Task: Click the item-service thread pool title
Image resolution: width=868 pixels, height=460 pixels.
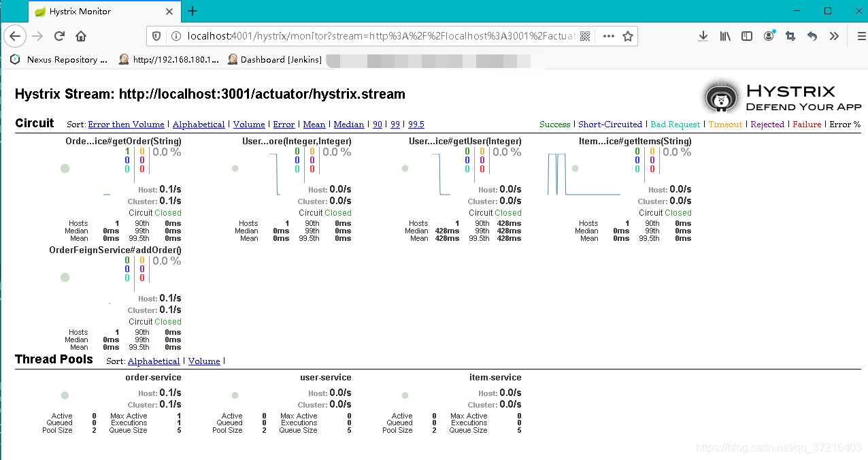Action: [x=495, y=377]
